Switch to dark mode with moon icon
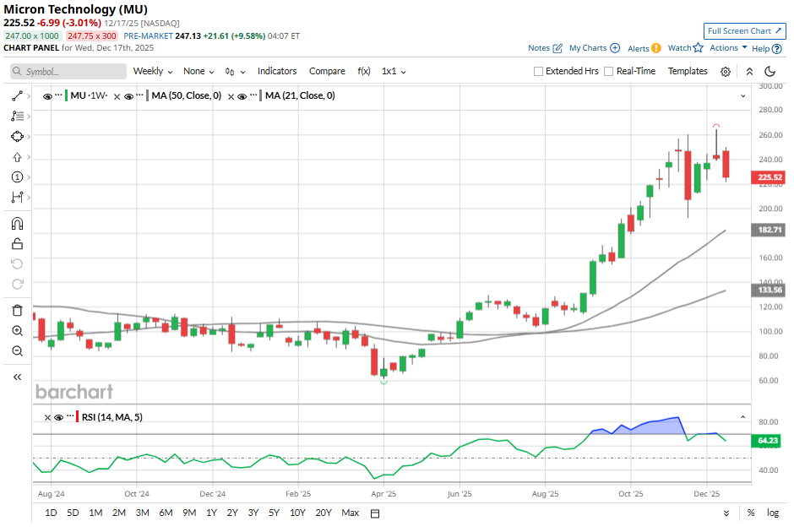Viewport: 794px width, 532px height. [770, 72]
